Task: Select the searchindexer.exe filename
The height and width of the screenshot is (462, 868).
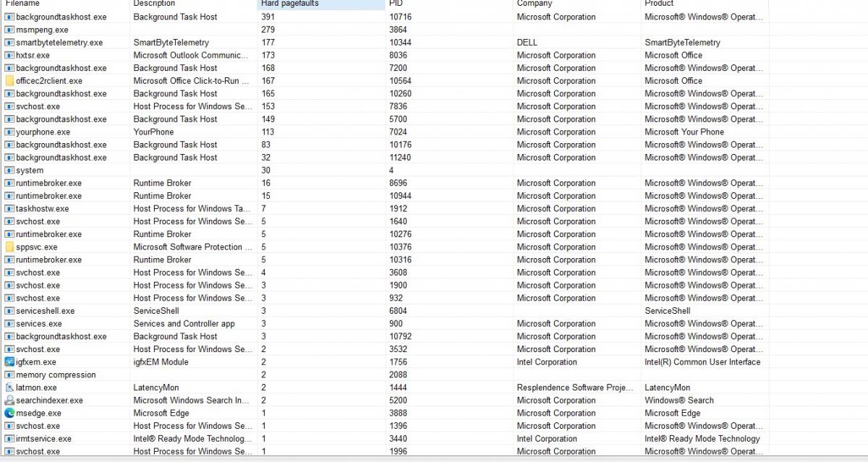Action: click(x=49, y=401)
